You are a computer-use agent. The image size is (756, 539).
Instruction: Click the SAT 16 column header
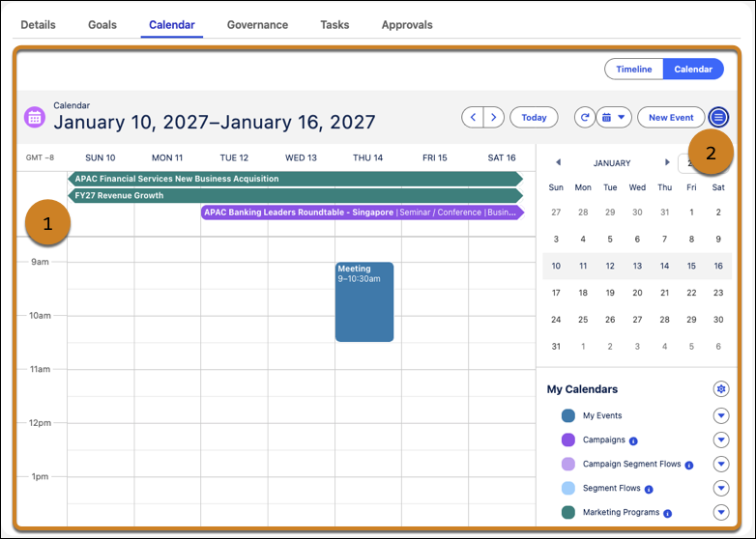coord(502,158)
